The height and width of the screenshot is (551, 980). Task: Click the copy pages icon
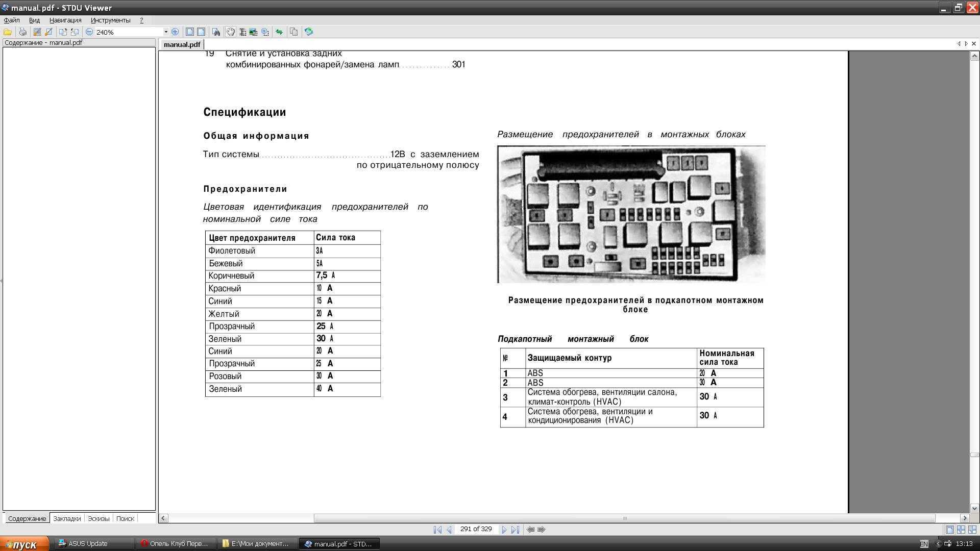tap(293, 32)
